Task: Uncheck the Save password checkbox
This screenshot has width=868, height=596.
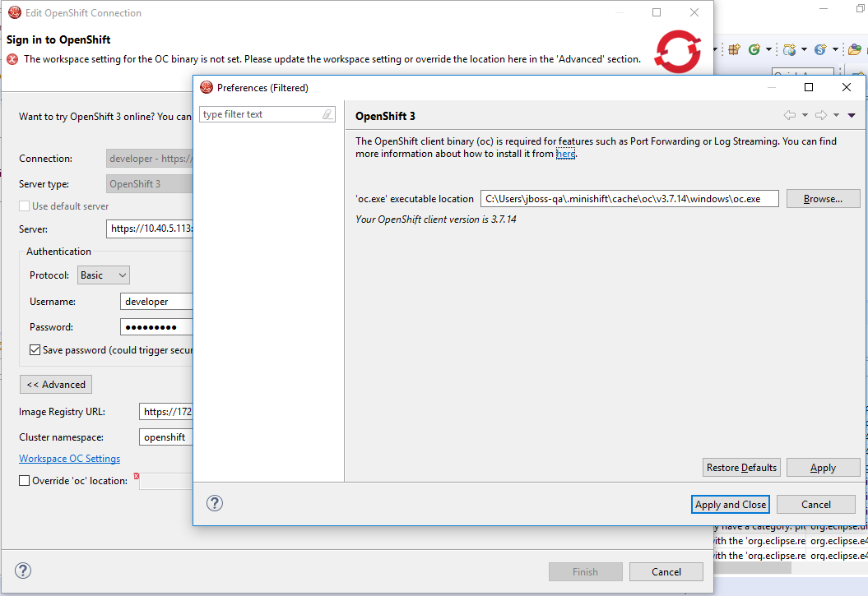Action: tap(35, 350)
